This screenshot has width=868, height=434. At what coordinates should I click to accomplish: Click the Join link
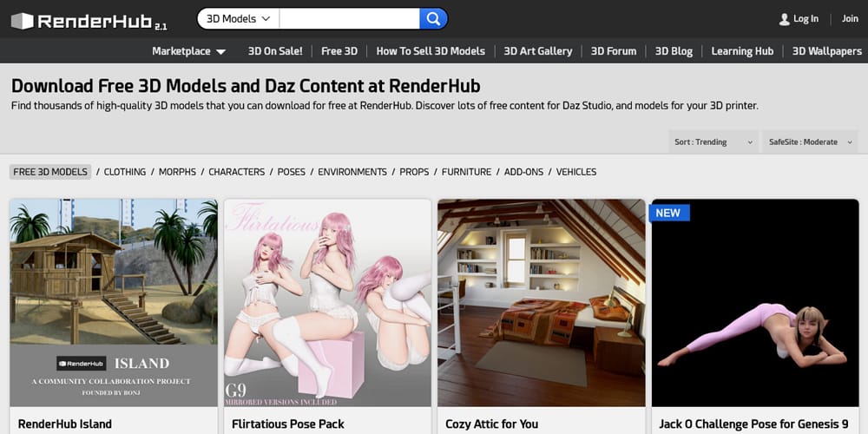click(850, 19)
